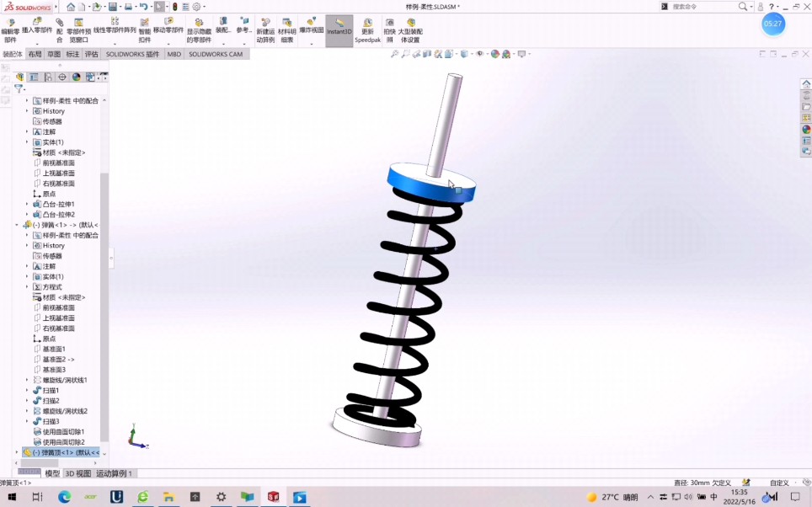The width and height of the screenshot is (812, 507).
Task: Select the 编辑零部件 (Edit Component) tool
Action: tap(12, 28)
